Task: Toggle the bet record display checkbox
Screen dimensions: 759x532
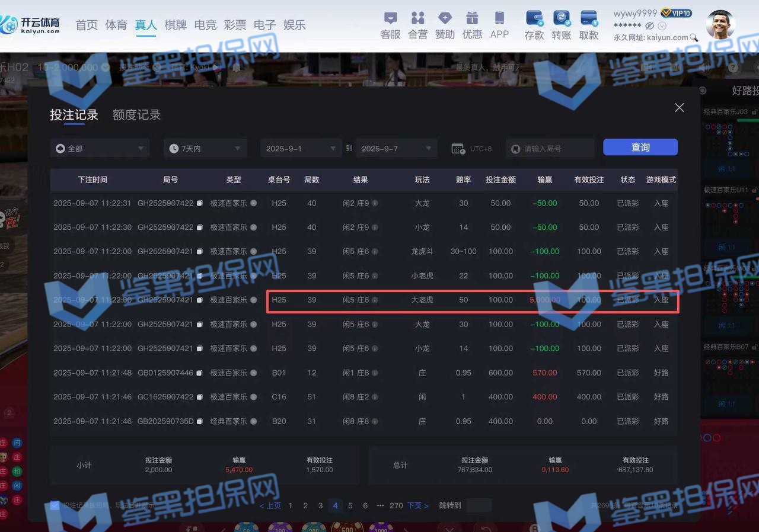Action: pyautogui.click(x=55, y=505)
